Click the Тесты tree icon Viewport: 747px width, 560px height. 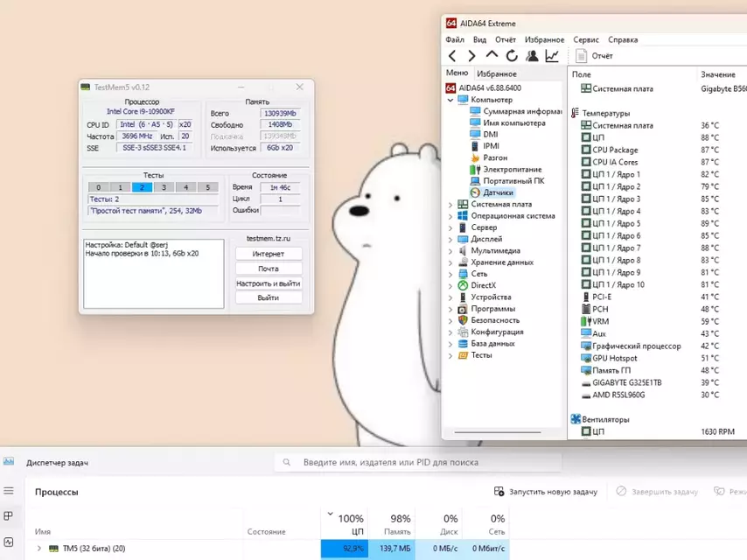[463, 355]
